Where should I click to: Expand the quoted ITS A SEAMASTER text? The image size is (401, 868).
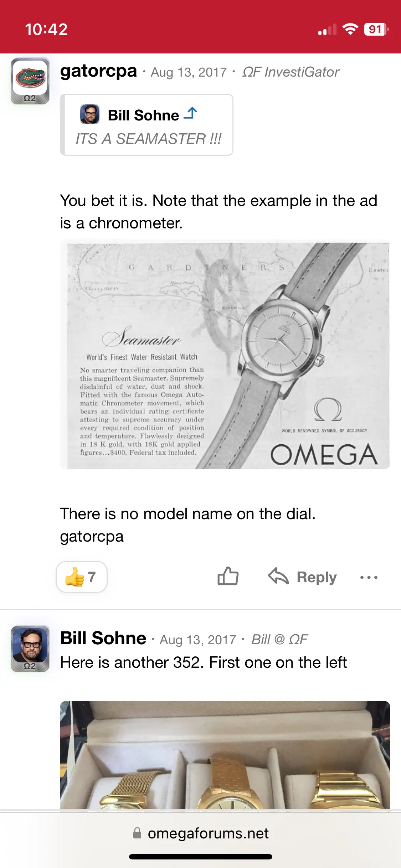148,139
